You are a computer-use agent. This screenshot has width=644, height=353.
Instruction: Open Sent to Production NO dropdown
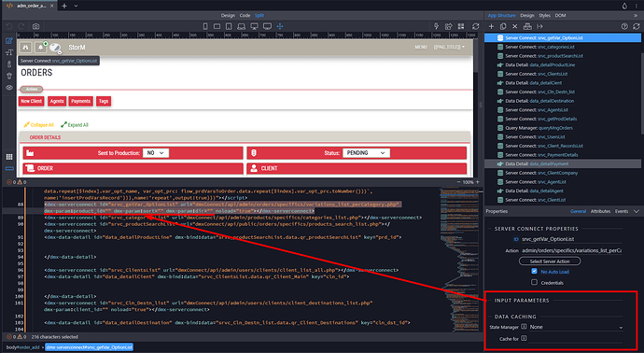pos(156,153)
